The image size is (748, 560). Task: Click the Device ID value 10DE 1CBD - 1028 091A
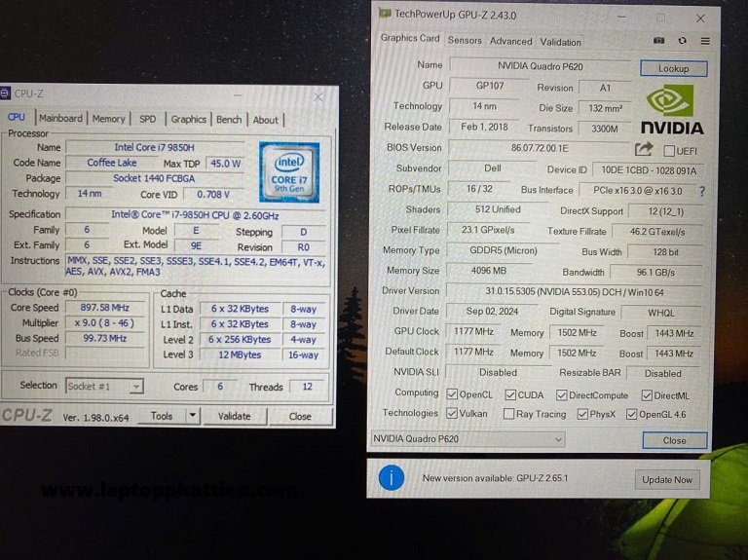pyautogui.click(x=649, y=170)
